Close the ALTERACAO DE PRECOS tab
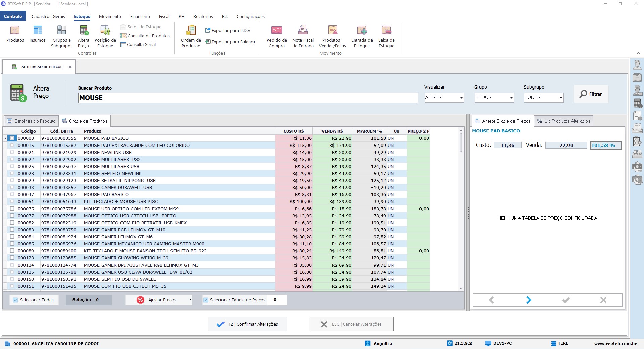The image size is (644, 349). 70,67
